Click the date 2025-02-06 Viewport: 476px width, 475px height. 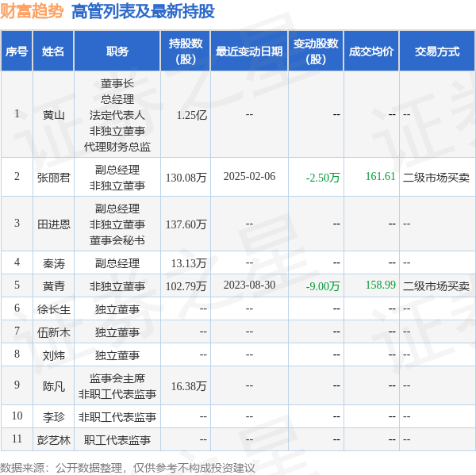(249, 176)
